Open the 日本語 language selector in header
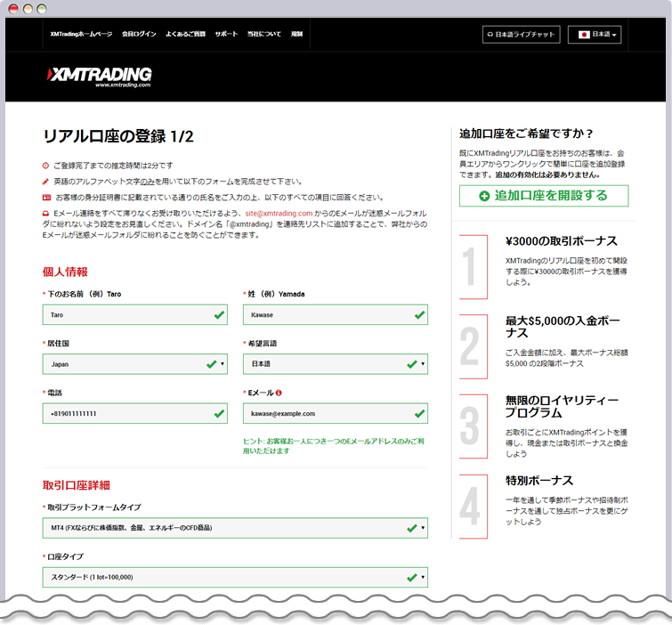The image size is (672, 625). pos(595,35)
